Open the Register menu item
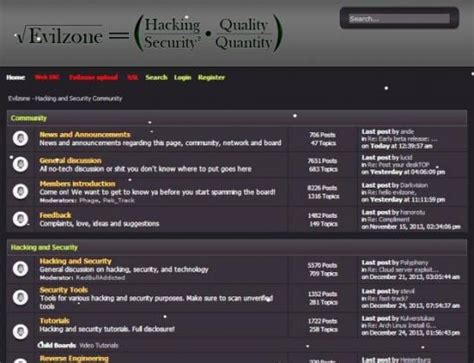This screenshot has width=474, height=363. [x=211, y=77]
